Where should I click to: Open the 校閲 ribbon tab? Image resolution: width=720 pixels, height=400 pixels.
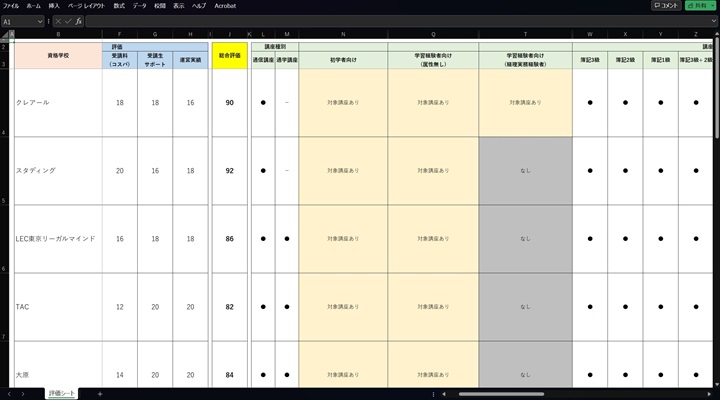pyautogui.click(x=160, y=6)
